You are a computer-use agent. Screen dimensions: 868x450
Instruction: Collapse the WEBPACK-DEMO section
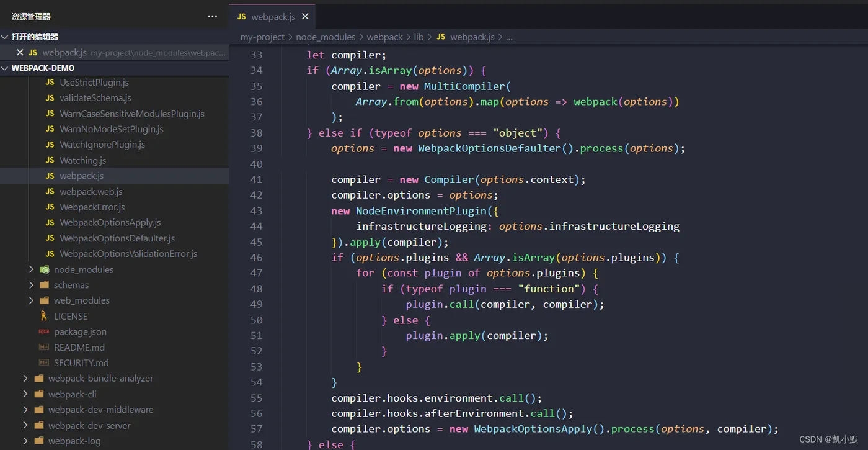(6, 68)
